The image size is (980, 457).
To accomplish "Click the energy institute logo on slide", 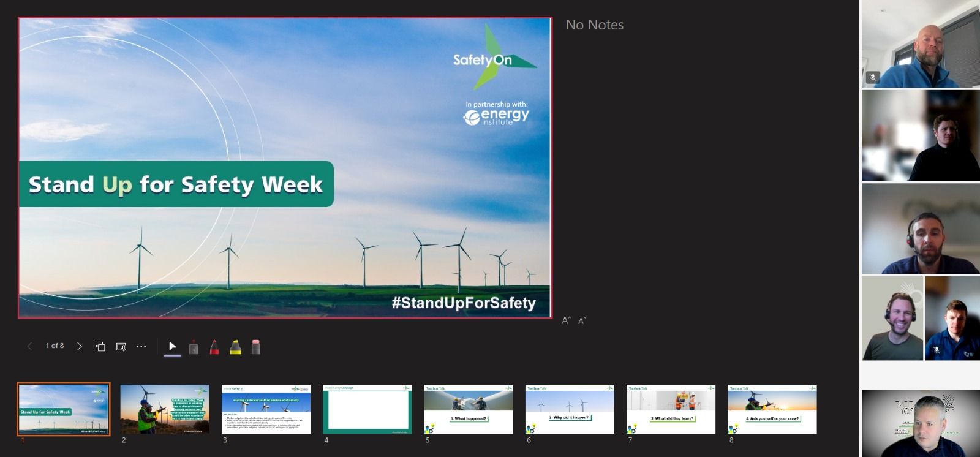I will tap(496, 116).
